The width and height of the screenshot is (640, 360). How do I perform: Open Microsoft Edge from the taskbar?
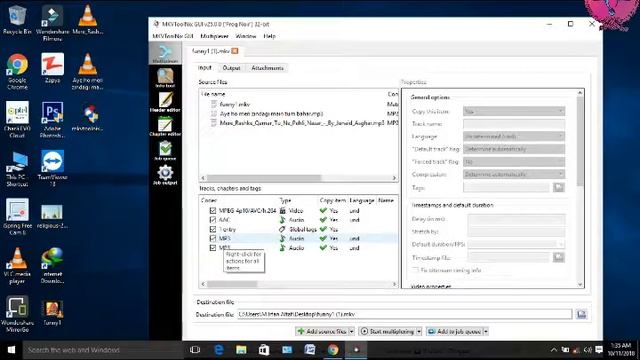pyautogui.click(x=218, y=350)
